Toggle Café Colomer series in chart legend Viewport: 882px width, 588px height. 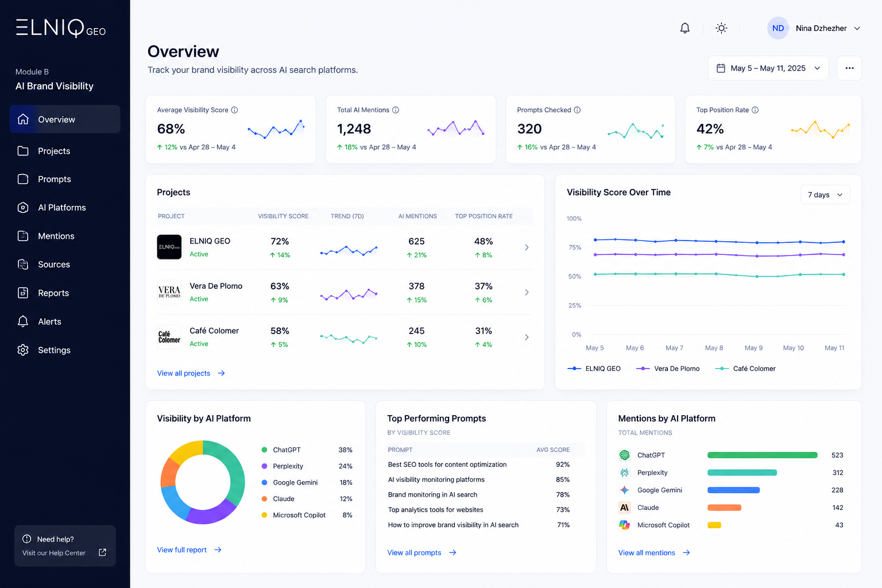point(745,369)
